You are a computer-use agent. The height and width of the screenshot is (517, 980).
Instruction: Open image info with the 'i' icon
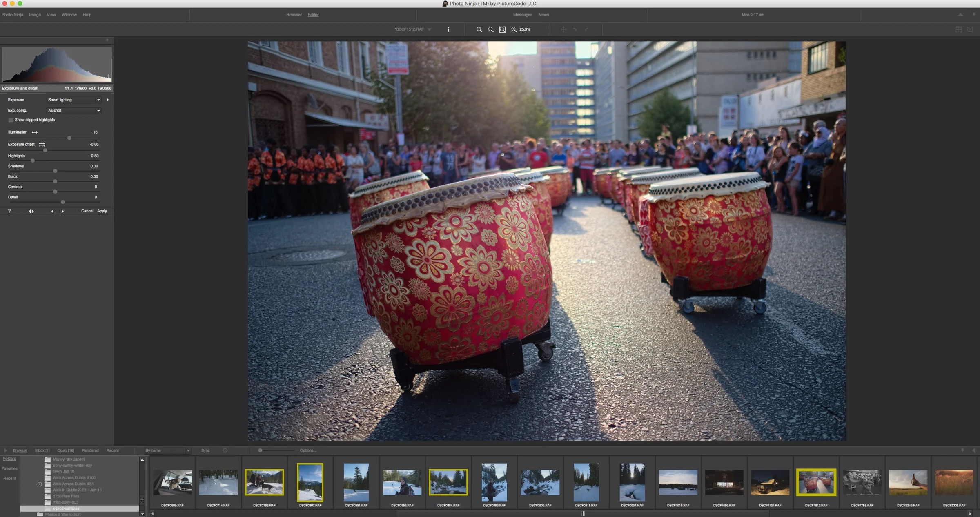tap(448, 29)
